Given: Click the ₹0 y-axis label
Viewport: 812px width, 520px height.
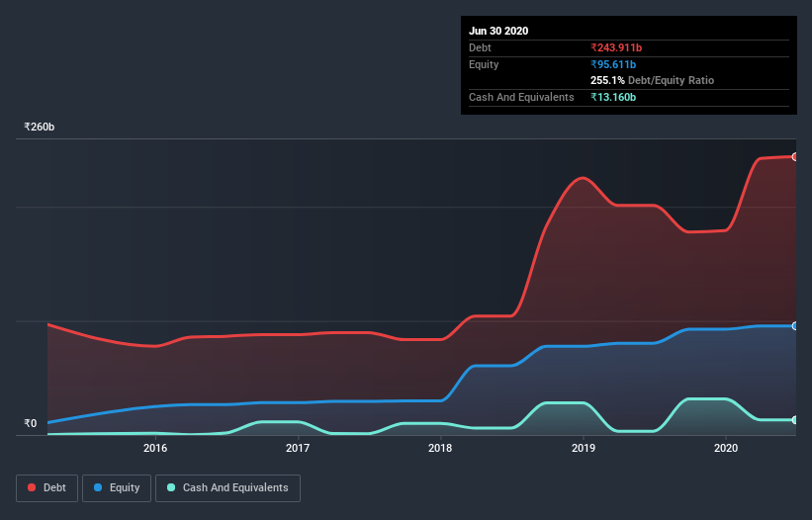Looking at the screenshot, I should point(31,423).
